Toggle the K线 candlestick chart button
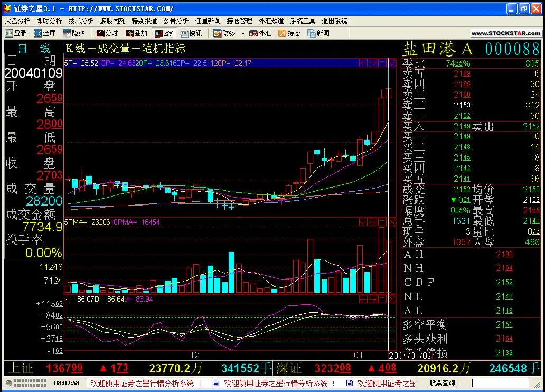This screenshot has height=392, width=545. pyautogui.click(x=164, y=33)
